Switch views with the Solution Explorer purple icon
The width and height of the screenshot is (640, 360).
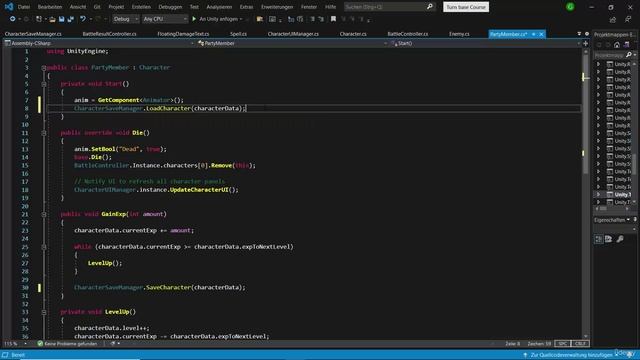626,45
